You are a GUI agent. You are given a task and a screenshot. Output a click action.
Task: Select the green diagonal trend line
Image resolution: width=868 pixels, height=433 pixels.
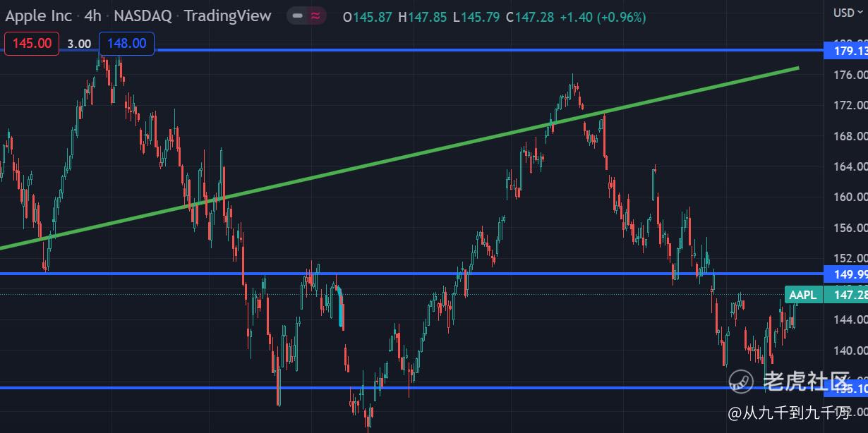tap(399, 158)
